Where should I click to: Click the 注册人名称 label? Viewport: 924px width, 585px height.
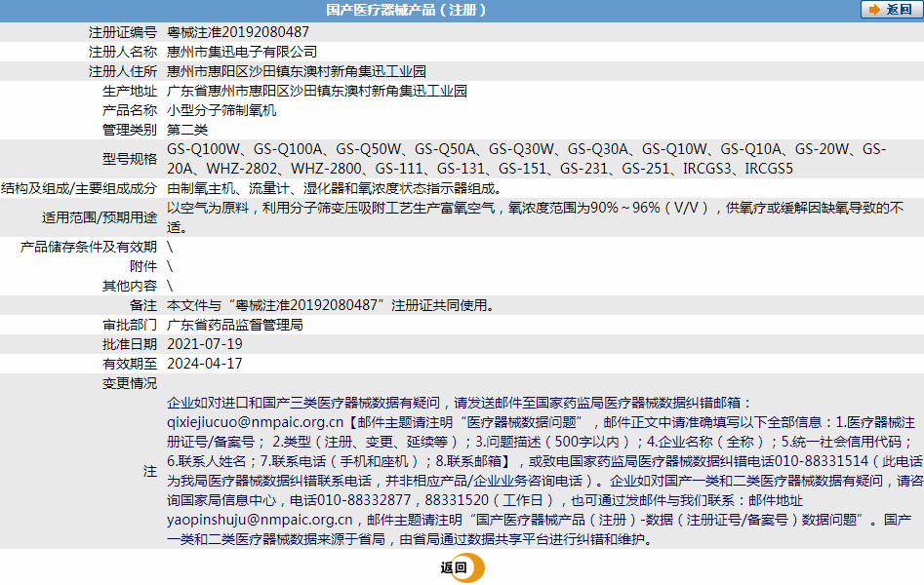tap(123, 52)
